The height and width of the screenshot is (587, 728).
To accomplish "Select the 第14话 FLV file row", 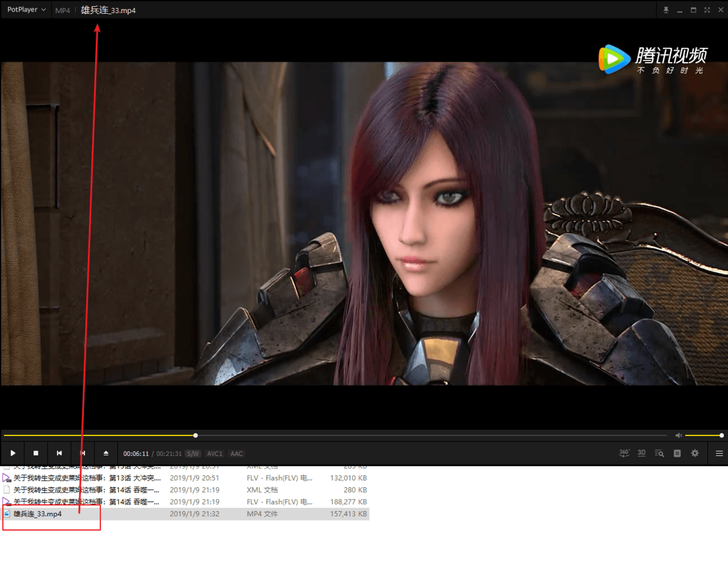I will click(x=185, y=502).
